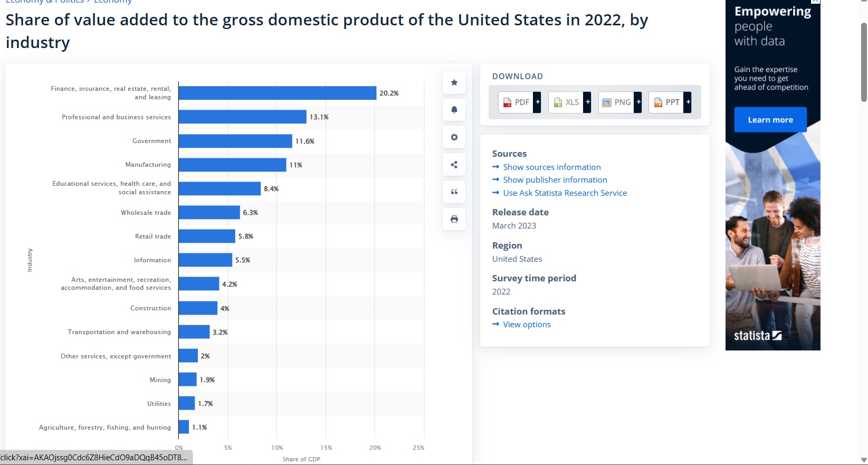Open View options under Citation formats
Screen dimensions: 868x465
click(527, 325)
